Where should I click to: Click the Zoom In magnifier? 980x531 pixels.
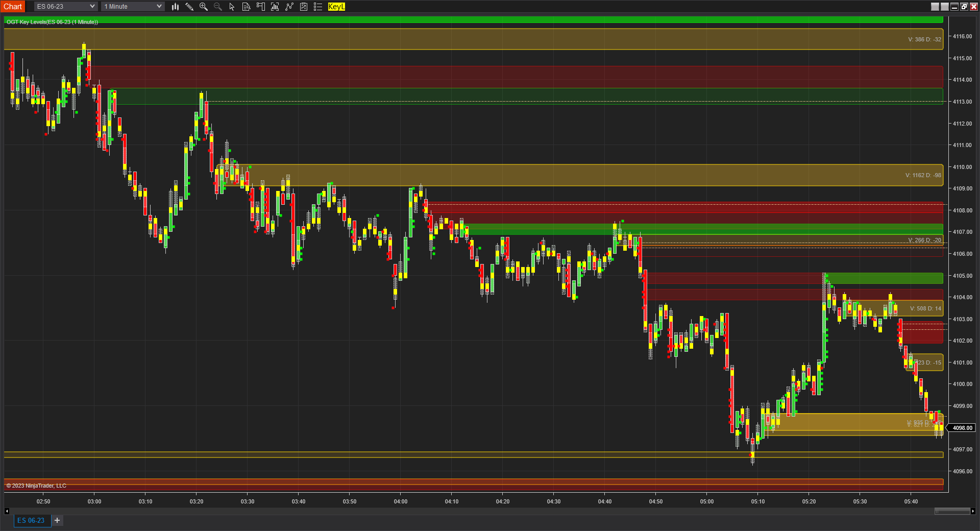[x=204, y=7]
